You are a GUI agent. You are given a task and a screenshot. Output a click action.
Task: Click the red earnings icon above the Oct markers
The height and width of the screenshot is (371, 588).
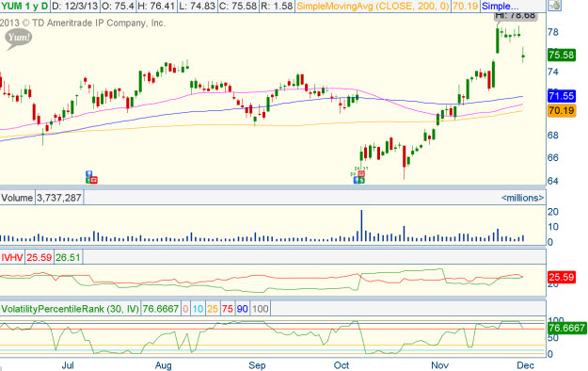[x=361, y=173]
